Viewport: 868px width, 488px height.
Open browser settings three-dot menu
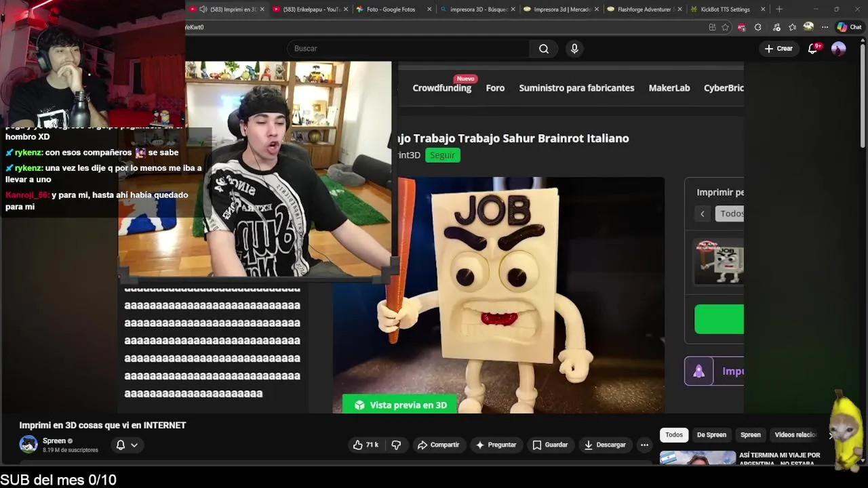click(x=825, y=27)
